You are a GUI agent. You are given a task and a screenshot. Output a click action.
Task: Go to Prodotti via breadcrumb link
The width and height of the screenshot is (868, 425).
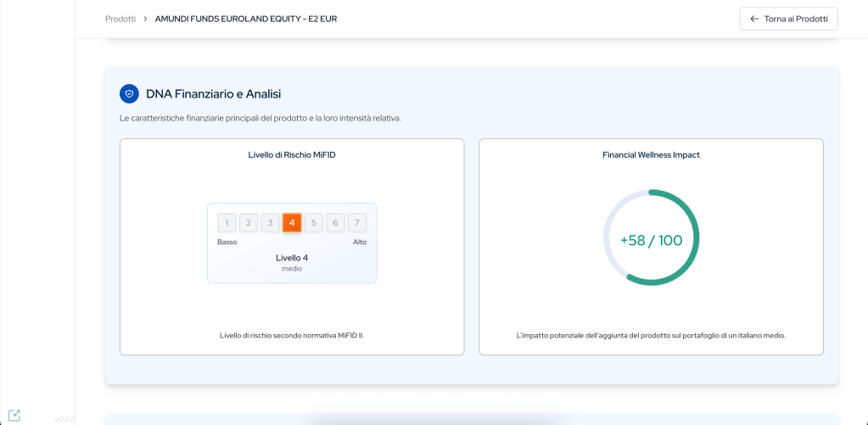click(x=120, y=19)
